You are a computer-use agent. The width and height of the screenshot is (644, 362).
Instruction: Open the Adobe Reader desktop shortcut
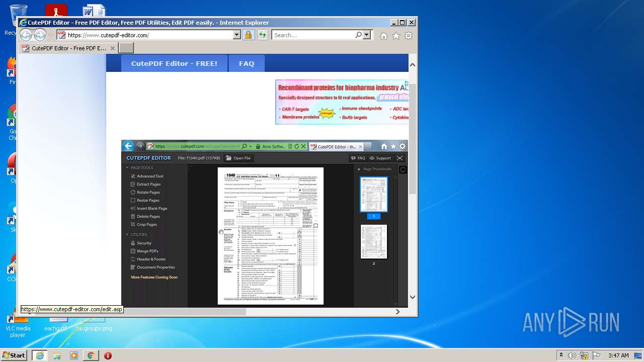(x=56, y=11)
